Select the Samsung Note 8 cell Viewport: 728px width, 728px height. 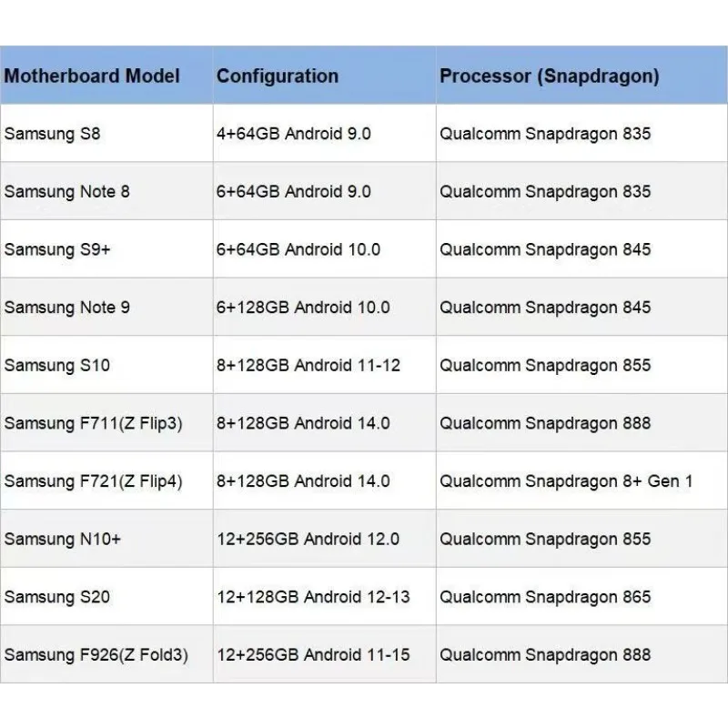[67, 192]
